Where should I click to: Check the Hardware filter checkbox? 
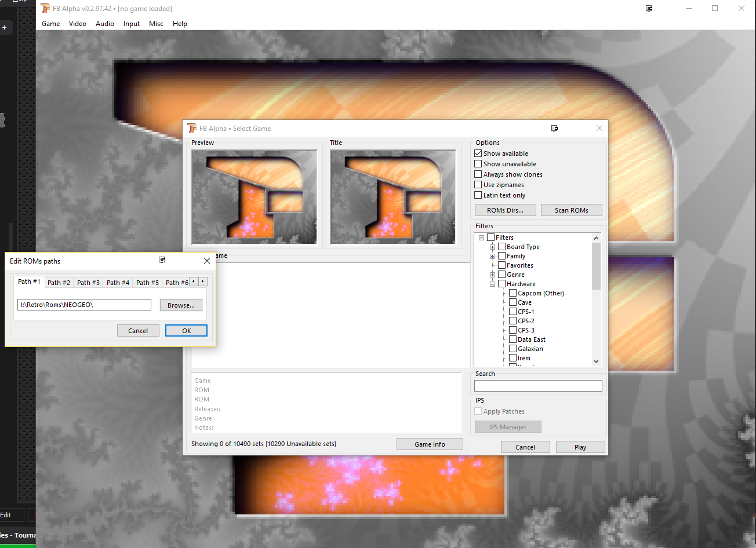tap(502, 284)
